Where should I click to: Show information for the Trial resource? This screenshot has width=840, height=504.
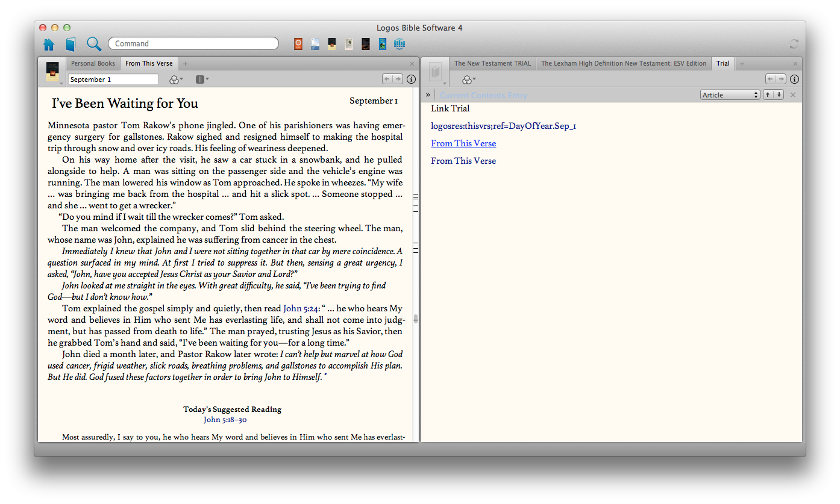point(795,79)
